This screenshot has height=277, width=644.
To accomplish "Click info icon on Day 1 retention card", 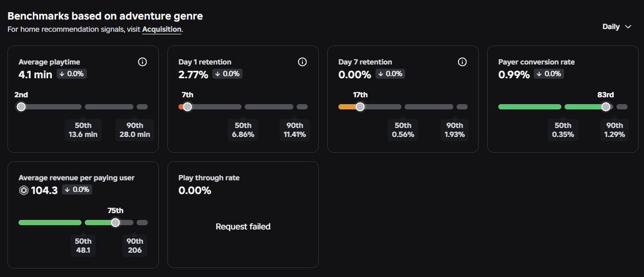I will click(302, 62).
